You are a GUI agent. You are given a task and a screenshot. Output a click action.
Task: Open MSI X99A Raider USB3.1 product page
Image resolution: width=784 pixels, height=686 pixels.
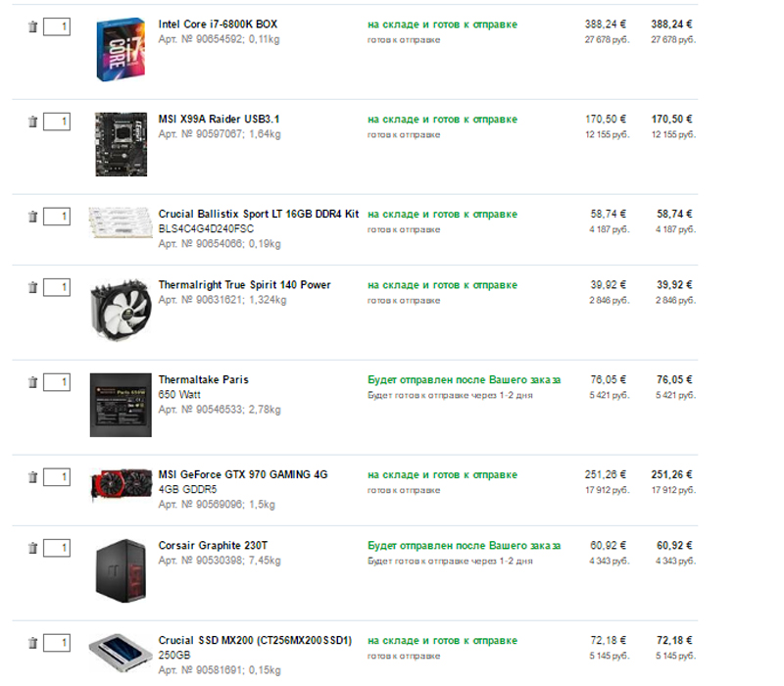coord(219,119)
